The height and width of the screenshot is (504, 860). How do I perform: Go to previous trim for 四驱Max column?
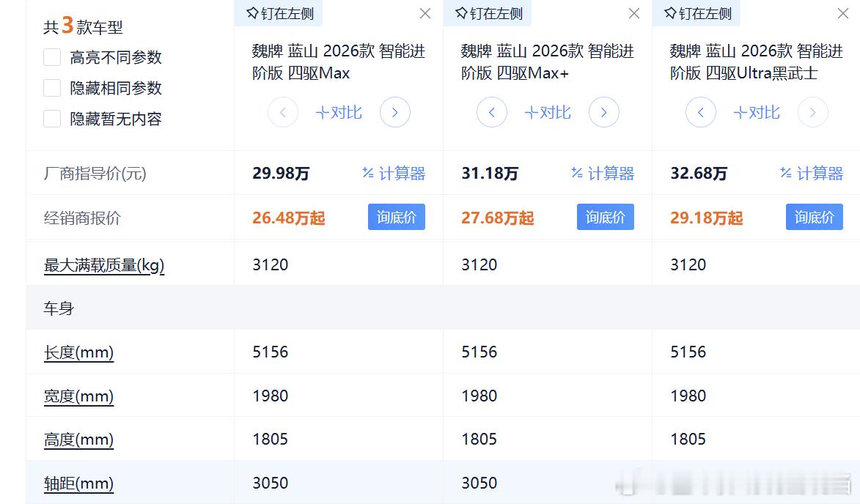pyautogui.click(x=283, y=113)
